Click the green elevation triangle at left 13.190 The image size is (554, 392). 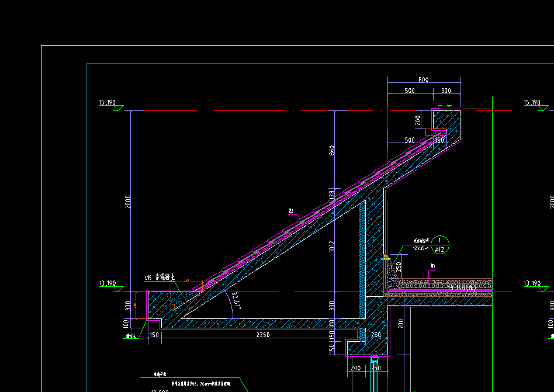[x=118, y=289]
